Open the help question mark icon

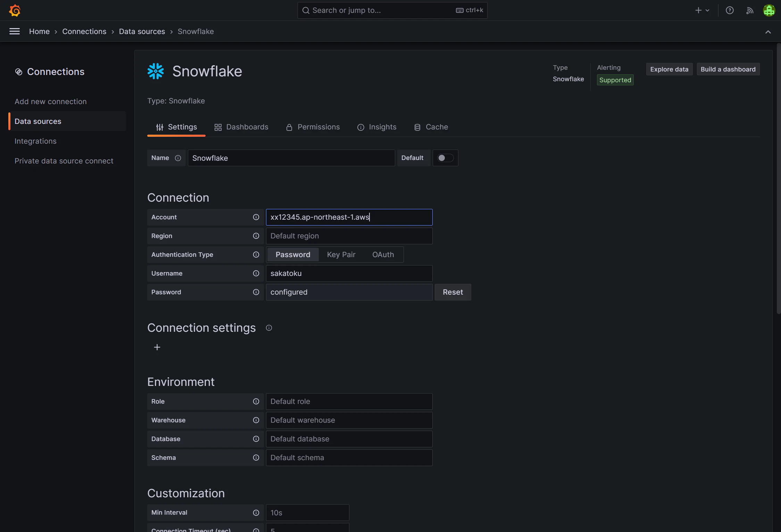point(730,10)
